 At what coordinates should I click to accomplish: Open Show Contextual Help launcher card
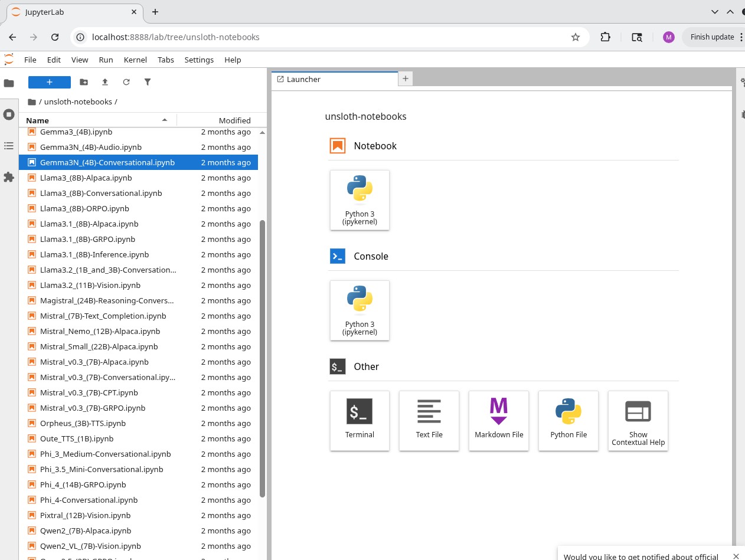point(638,420)
